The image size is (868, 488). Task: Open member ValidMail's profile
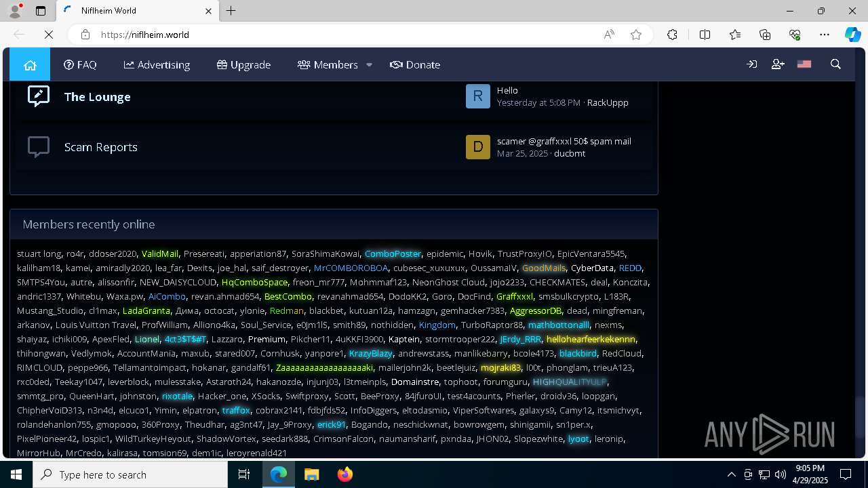click(x=159, y=253)
